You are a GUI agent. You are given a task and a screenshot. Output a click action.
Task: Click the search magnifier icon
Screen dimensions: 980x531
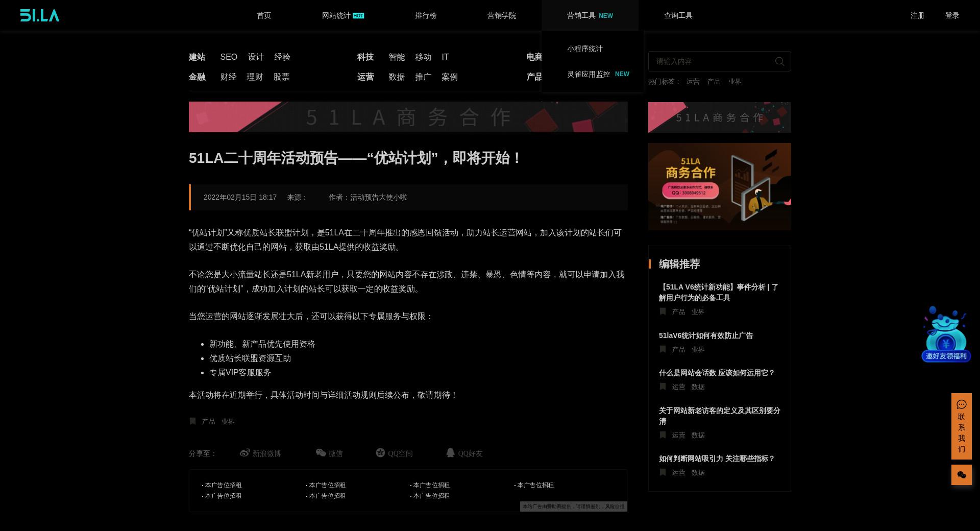tap(779, 61)
